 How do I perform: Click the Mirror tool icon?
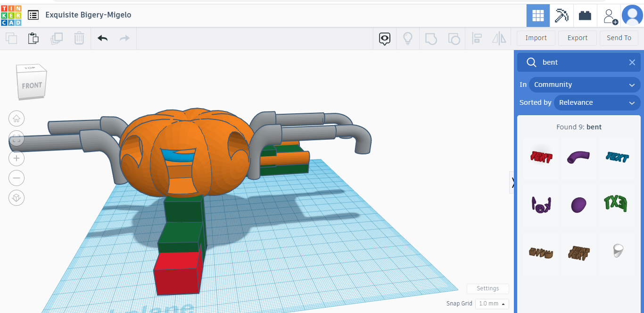(499, 38)
